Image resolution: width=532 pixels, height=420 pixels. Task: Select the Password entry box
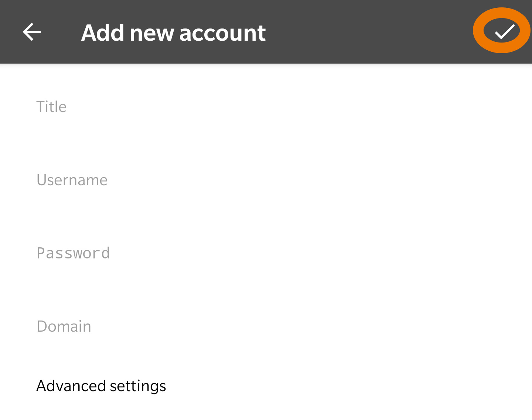148,253
